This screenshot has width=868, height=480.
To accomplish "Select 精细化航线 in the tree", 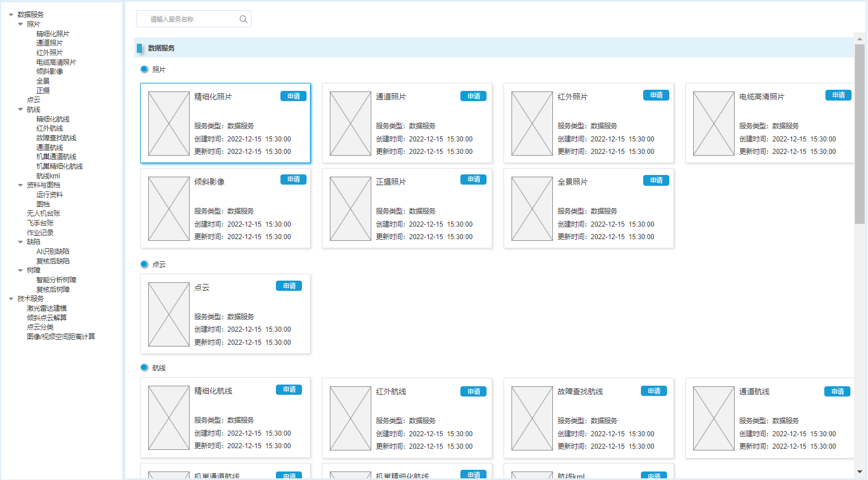I will coord(53,119).
